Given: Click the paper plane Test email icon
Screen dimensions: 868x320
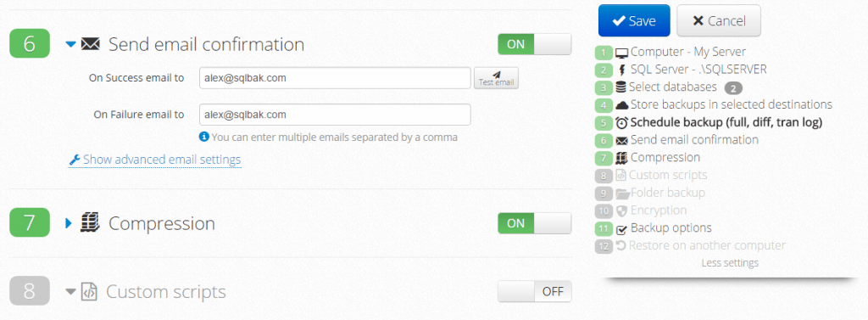Looking at the screenshot, I should pos(497,75).
